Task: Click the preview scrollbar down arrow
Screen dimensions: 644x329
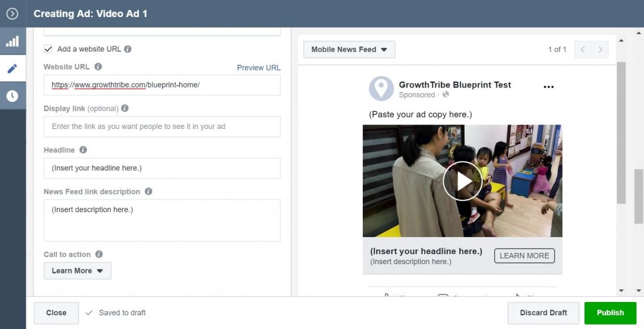Action: click(621, 291)
